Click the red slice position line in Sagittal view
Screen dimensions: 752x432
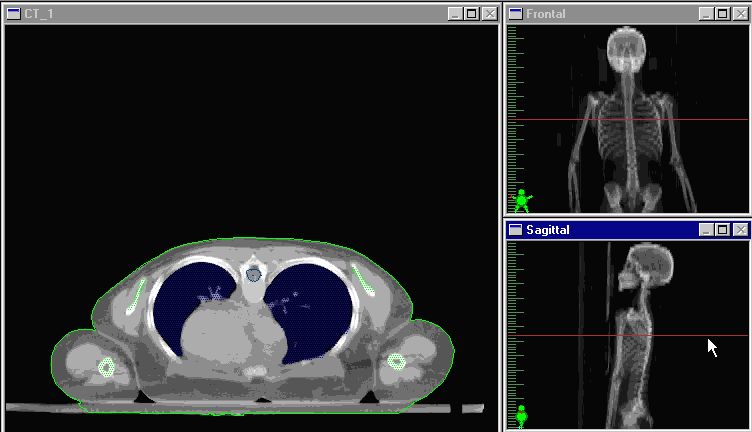tap(628, 335)
